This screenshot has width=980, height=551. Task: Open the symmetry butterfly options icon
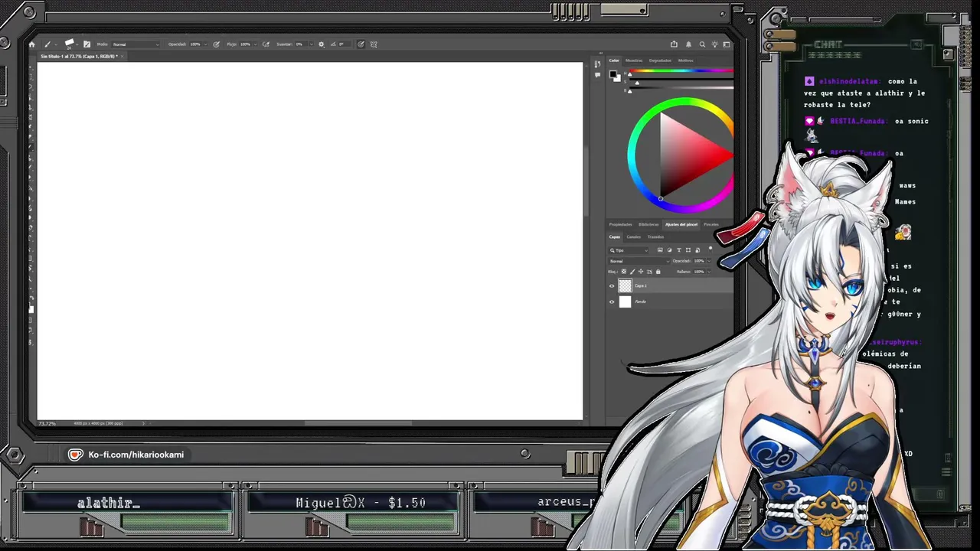point(374,44)
